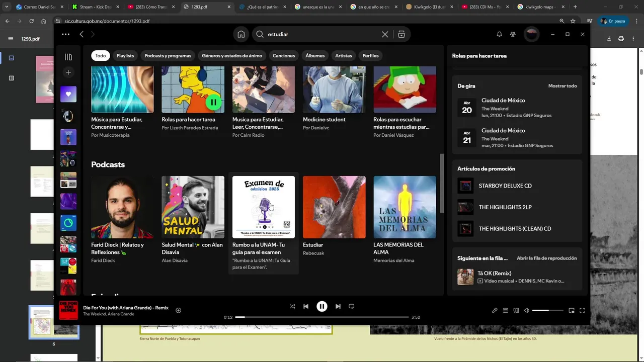Open the mini player icon

tap(572, 310)
